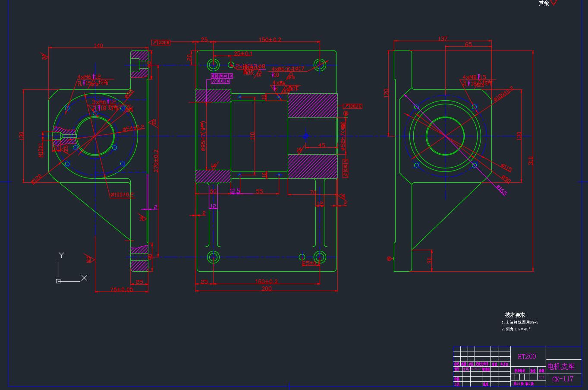Click the 75±0.05 dimension text
This screenshot has height=390, width=588.
pyautogui.click(x=122, y=289)
